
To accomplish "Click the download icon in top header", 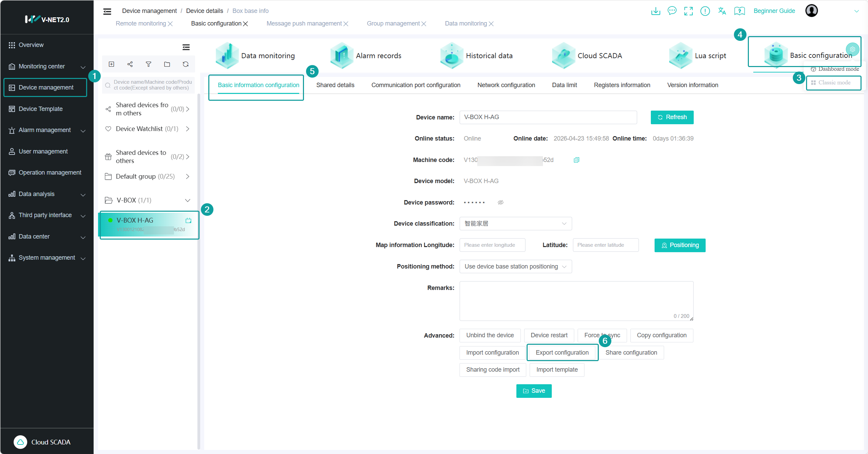I will (656, 11).
